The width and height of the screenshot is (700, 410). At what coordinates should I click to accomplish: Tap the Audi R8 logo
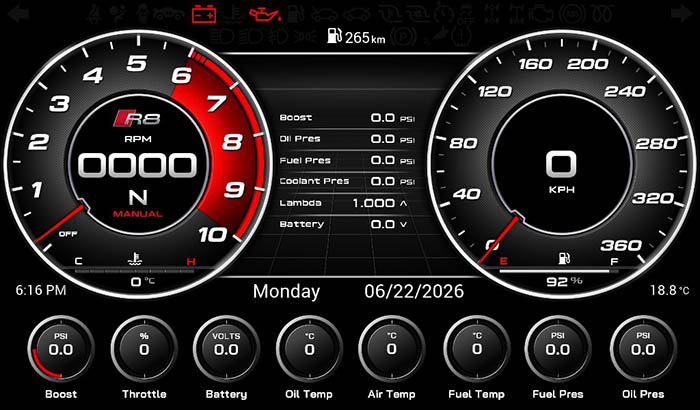pos(137,119)
